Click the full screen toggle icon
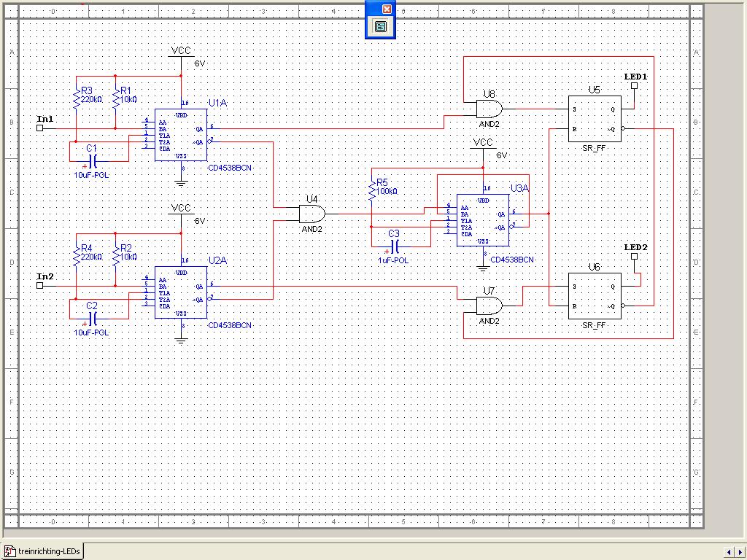The image size is (747, 560). pyautogui.click(x=380, y=26)
